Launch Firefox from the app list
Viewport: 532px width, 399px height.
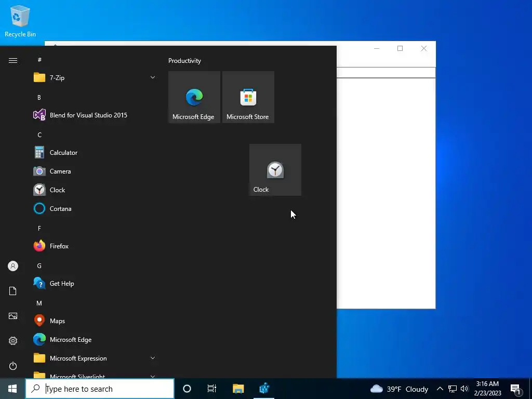click(x=94, y=246)
